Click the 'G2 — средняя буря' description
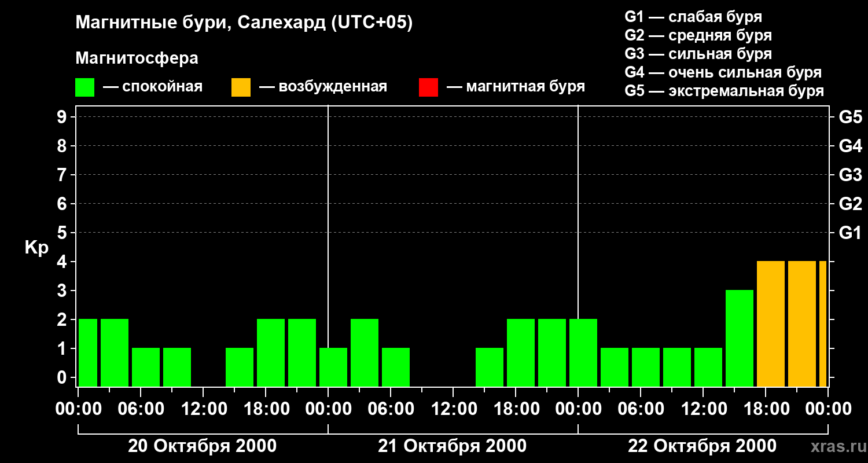Screen dimensions: 868x463 [x=698, y=35]
